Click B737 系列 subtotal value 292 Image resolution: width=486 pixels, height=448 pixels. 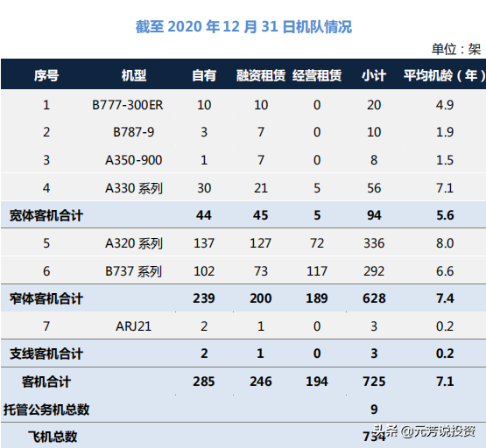pos(374,271)
